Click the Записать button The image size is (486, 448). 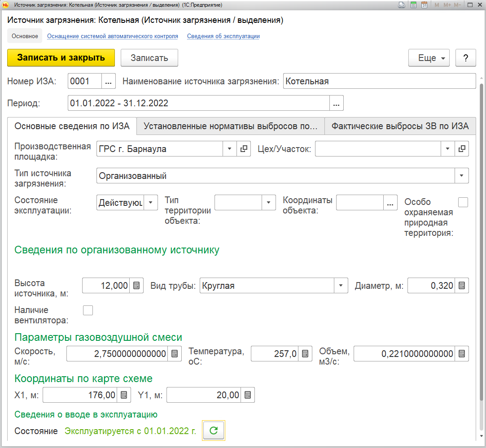(x=149, y=58)
